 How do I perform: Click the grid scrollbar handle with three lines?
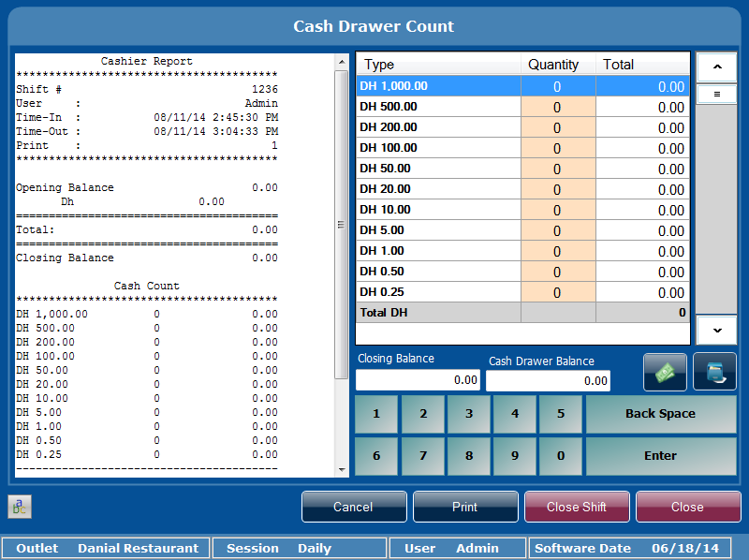(x=716, y=95)
